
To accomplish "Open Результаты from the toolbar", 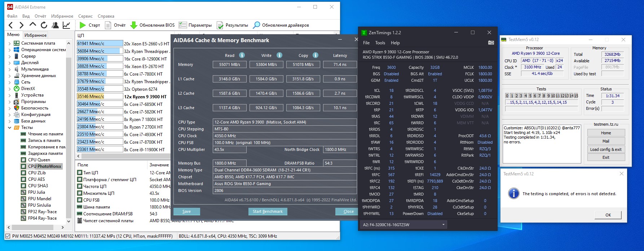I will click(232, 25).
